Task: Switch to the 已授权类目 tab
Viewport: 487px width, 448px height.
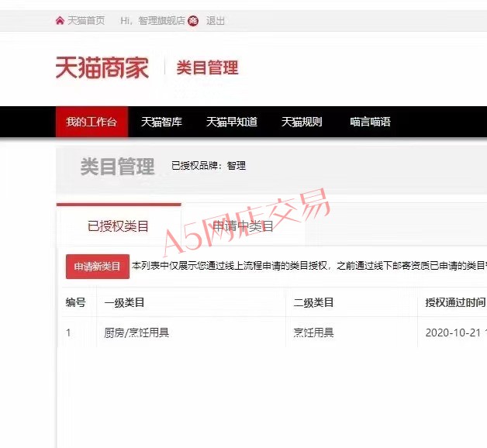Action: [x=119, y=226]
